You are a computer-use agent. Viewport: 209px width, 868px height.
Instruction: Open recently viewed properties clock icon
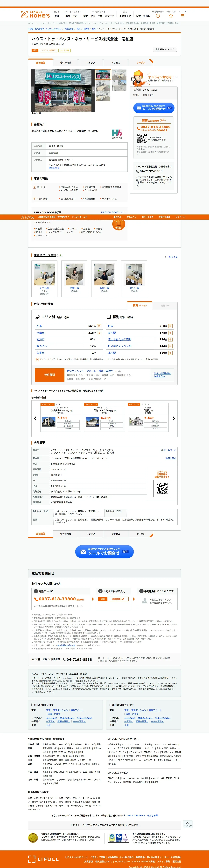click(158, 15)
